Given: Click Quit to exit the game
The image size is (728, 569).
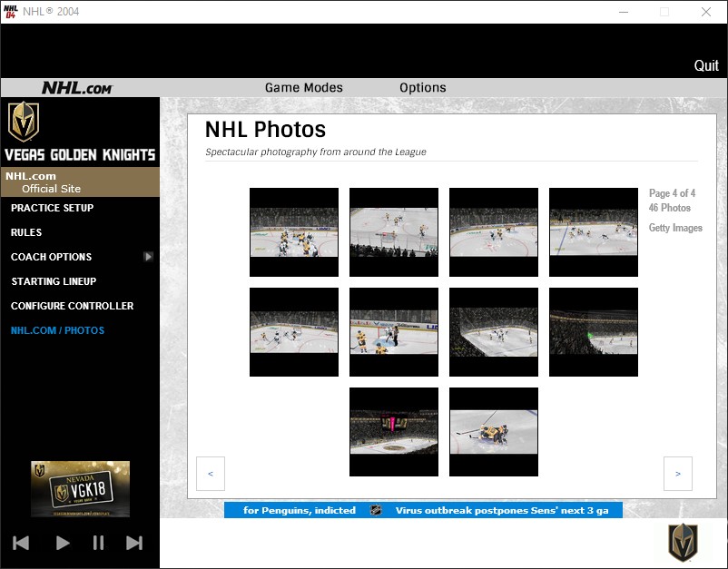Looking at the screenshot, I should 706,65.
